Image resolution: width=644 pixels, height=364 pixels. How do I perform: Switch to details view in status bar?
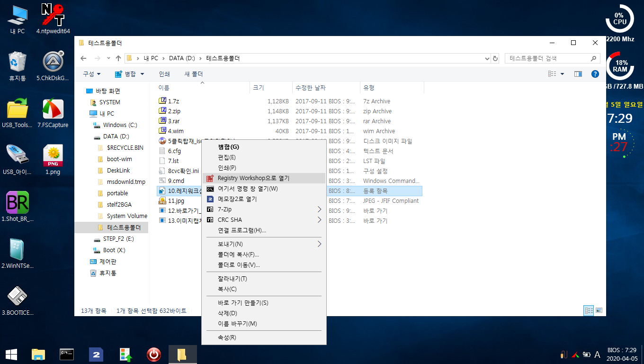[589, 310]
